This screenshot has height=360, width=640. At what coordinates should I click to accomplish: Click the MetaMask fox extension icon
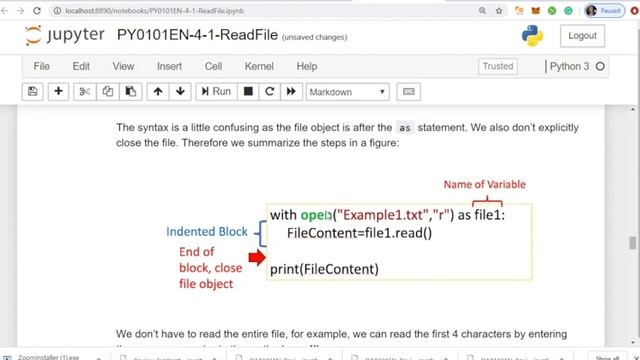(536, 11)
